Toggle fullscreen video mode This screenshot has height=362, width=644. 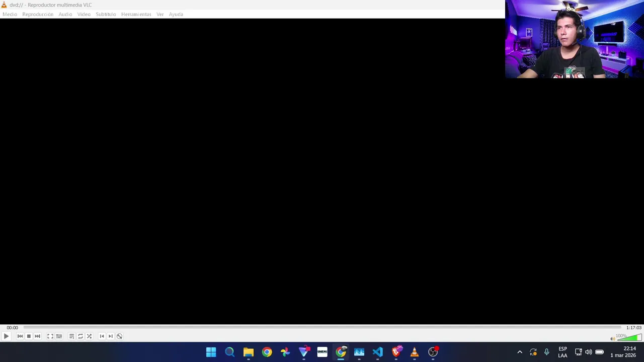tap(50, 336)
